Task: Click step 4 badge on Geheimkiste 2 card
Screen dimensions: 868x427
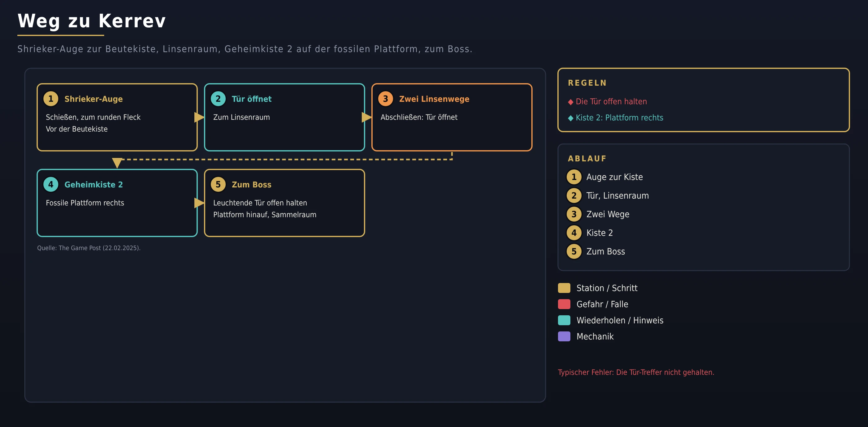Action: point(51,185)
